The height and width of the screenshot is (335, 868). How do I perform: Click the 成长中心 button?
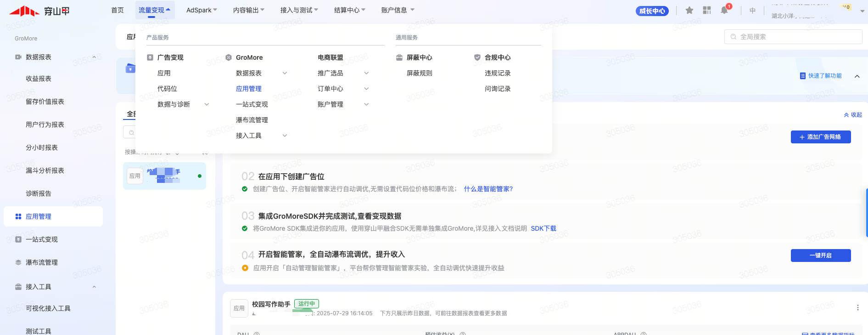pyautogui.click(x=652, y=11)
